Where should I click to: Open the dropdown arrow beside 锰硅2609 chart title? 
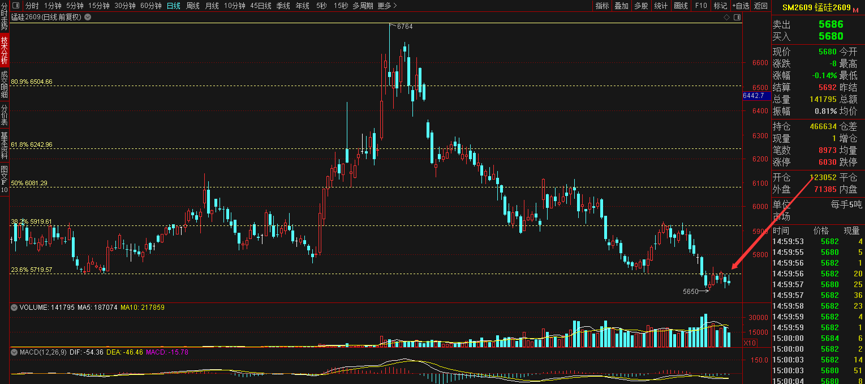(88, 17)
